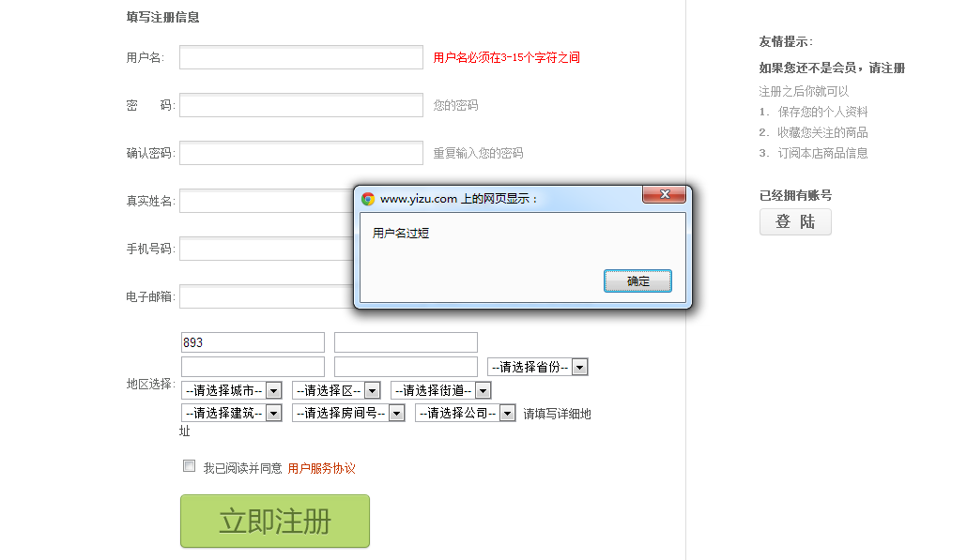
Task: Click the red 用户名必须在3-15个字符之间 message
Action: pos(506,57)
